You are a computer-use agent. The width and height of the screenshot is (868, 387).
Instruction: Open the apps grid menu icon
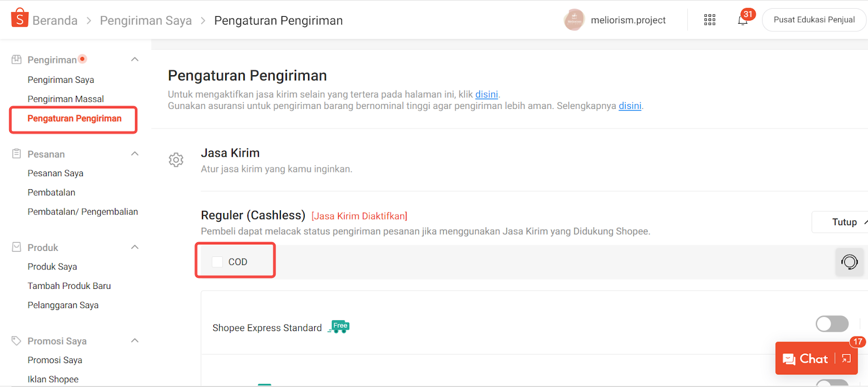pos(710,20)
